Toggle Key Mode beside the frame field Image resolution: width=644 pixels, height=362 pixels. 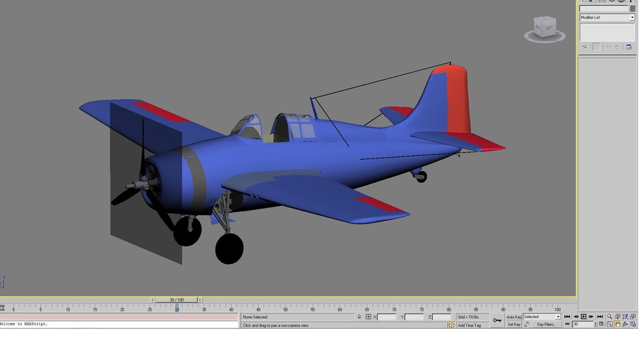pyautogui.click(x=567, y=324)
